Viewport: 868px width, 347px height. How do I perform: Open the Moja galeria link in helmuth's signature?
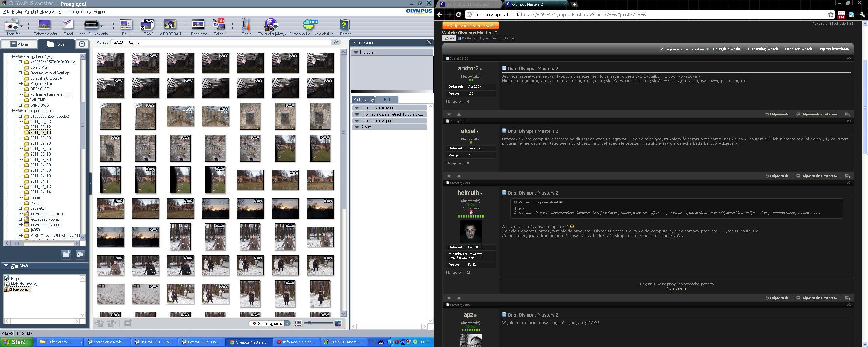(x=676, y=289)
